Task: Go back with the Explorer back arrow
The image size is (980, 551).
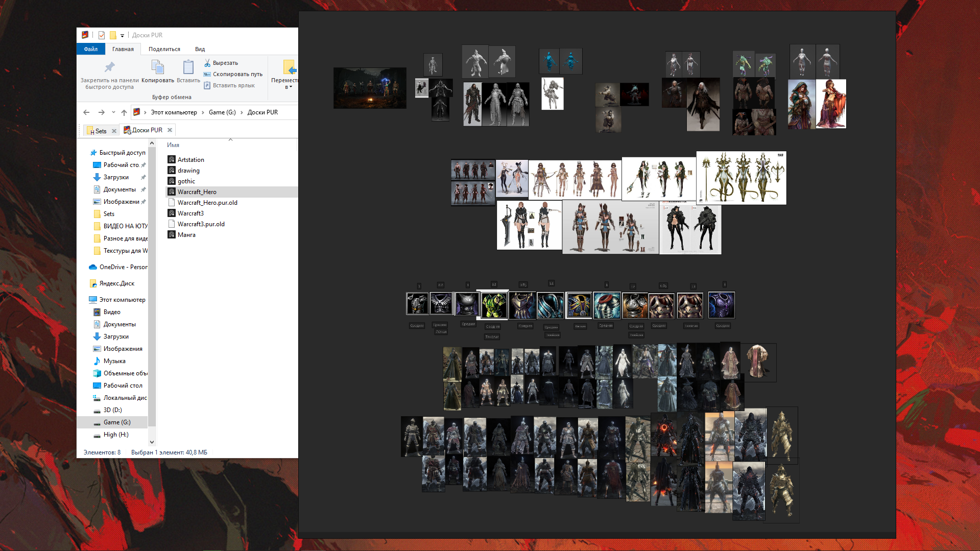Action: (86, 112)
